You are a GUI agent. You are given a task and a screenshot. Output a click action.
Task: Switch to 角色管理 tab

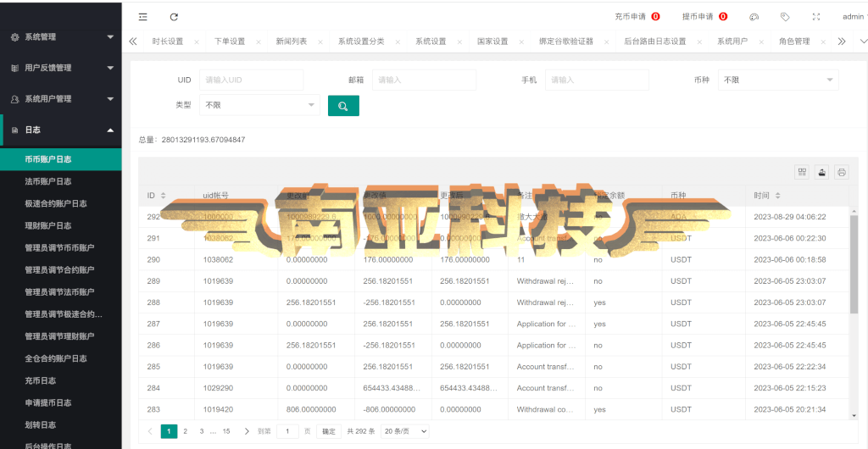click(794, 42)
